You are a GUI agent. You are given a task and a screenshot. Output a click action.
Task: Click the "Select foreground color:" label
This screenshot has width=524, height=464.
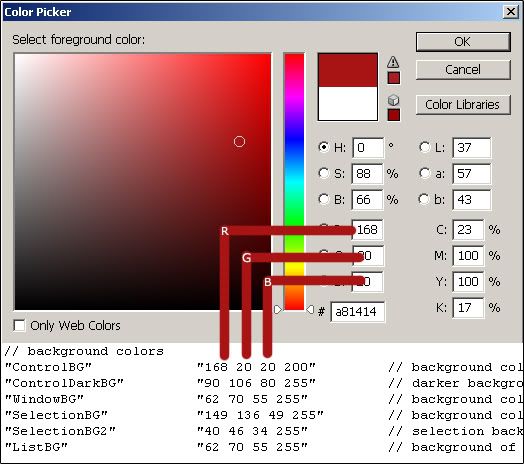(79, 40)
